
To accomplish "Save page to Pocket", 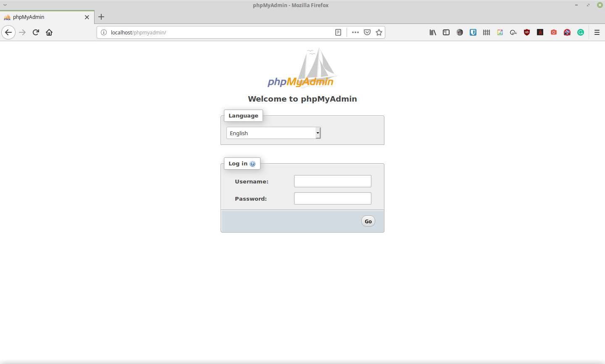I will tap(367, 32).
